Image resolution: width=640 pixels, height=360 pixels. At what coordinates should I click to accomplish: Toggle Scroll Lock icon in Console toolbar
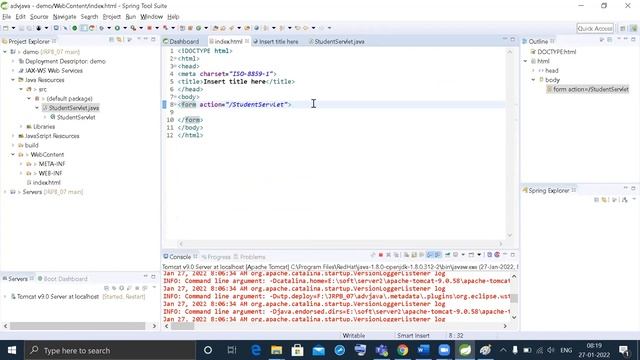(x=414, y=255)
